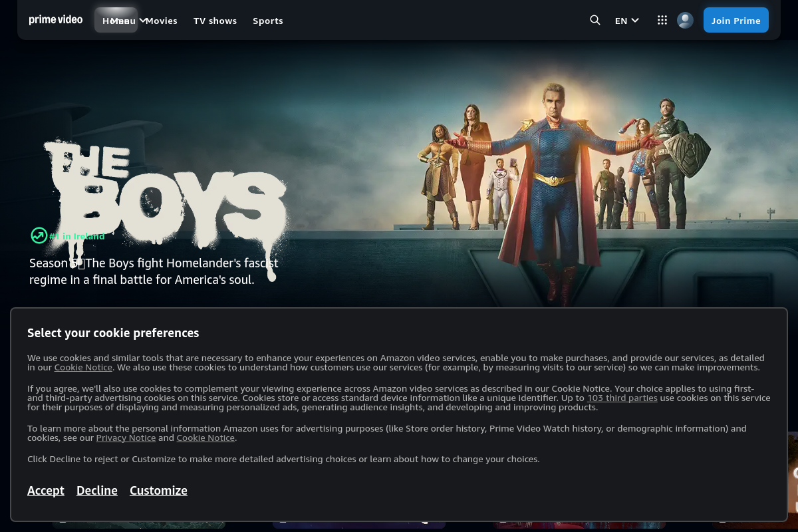This screenshot has height=532, width=798.
Task: Click The Boys season description text
Action: click(x=154, y=271)
